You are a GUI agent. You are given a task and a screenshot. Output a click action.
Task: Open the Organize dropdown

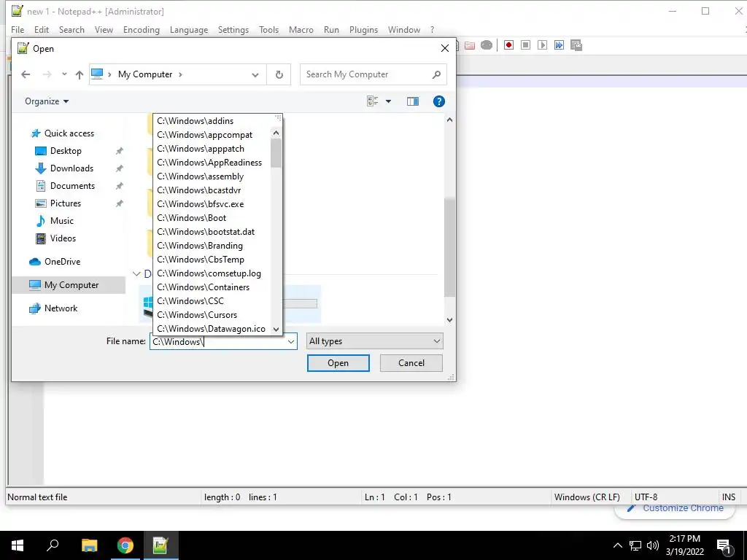47,101
